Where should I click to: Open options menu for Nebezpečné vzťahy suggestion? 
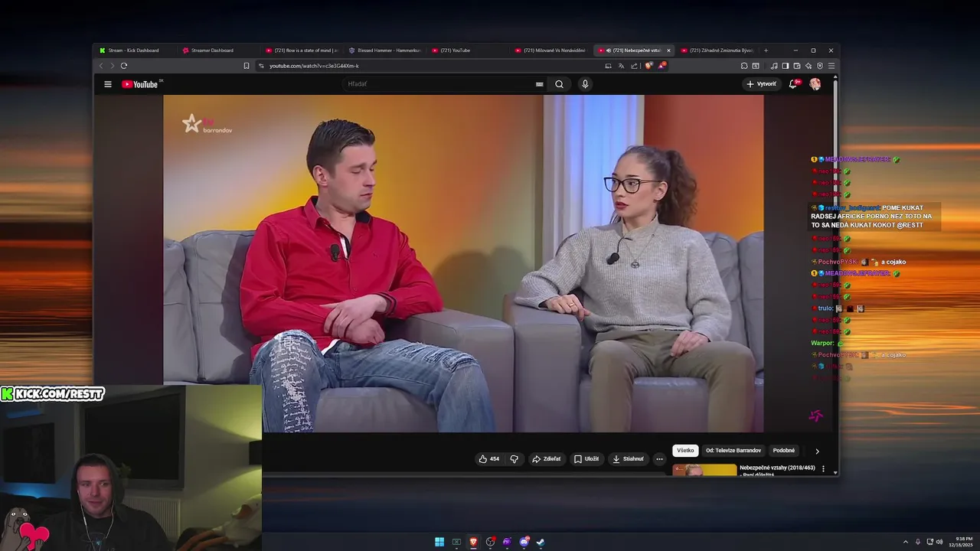point(823,468)
